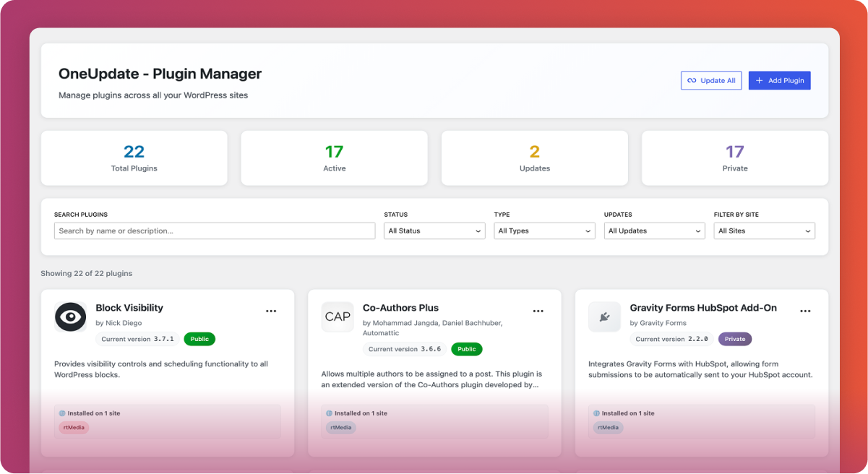Select the Total Plugins stat card

[134, 158]
